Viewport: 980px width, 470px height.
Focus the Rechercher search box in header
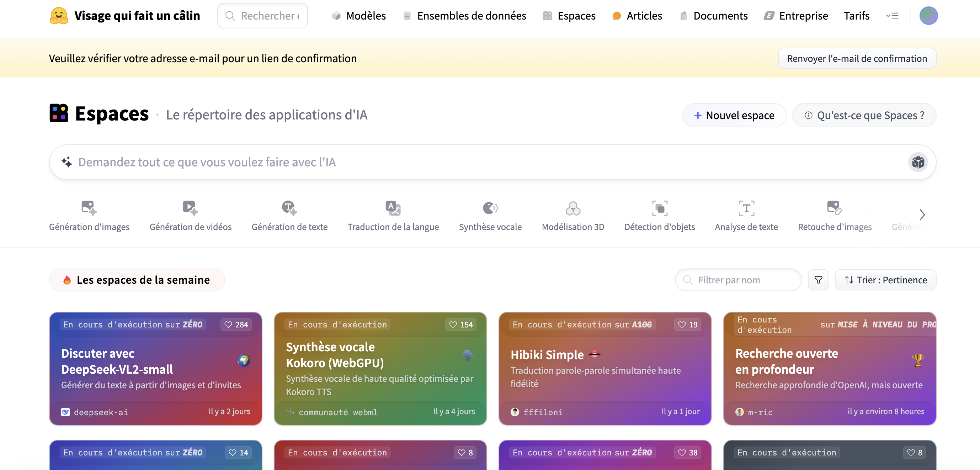[x=262, y=16]
